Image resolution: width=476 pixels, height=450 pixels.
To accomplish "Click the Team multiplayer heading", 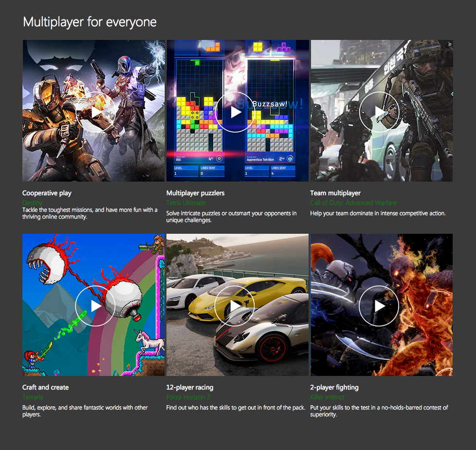I will click(x=335, y=193).
